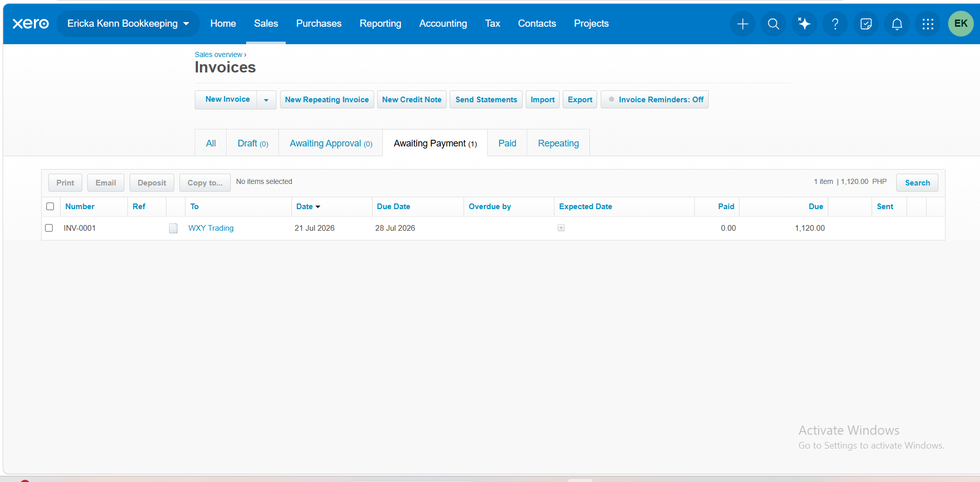The image size is (980, 482).
Task: Sort by the Number column header
Action: point(80,207)
